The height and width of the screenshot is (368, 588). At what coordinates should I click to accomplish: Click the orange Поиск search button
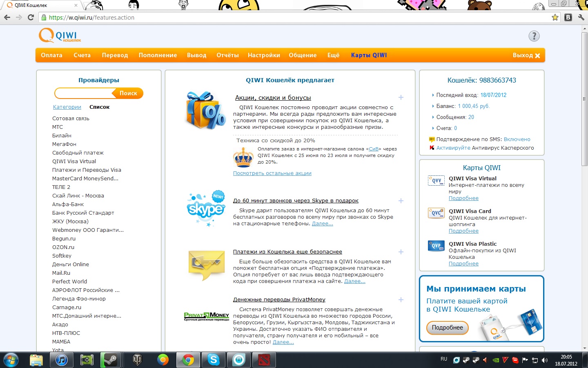point(128,93)
